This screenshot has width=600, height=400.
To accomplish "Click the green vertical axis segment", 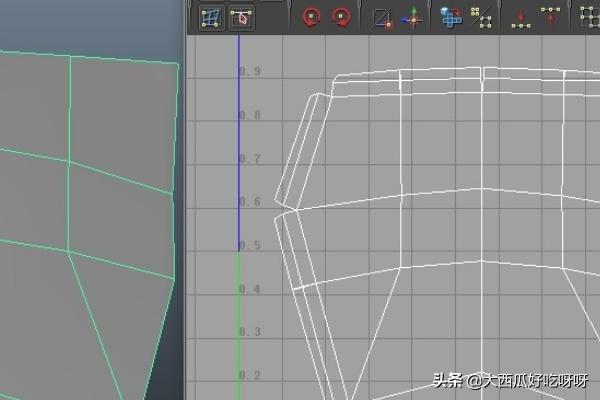I will (238, 320).
